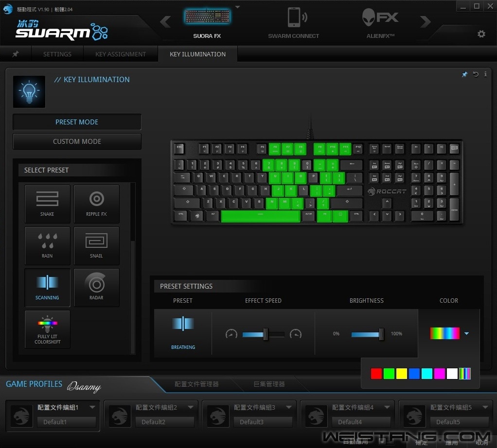This screenshot has height=448, width=497.
Task: Open the 配置文件管理器 profile manager tab
Action: 196,384
